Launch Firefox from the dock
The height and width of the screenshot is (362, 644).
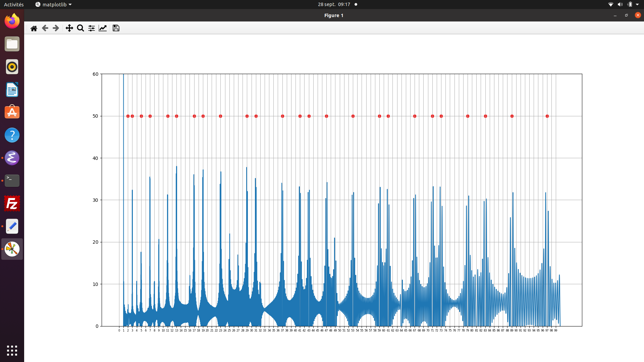click(x=12, y=21)
